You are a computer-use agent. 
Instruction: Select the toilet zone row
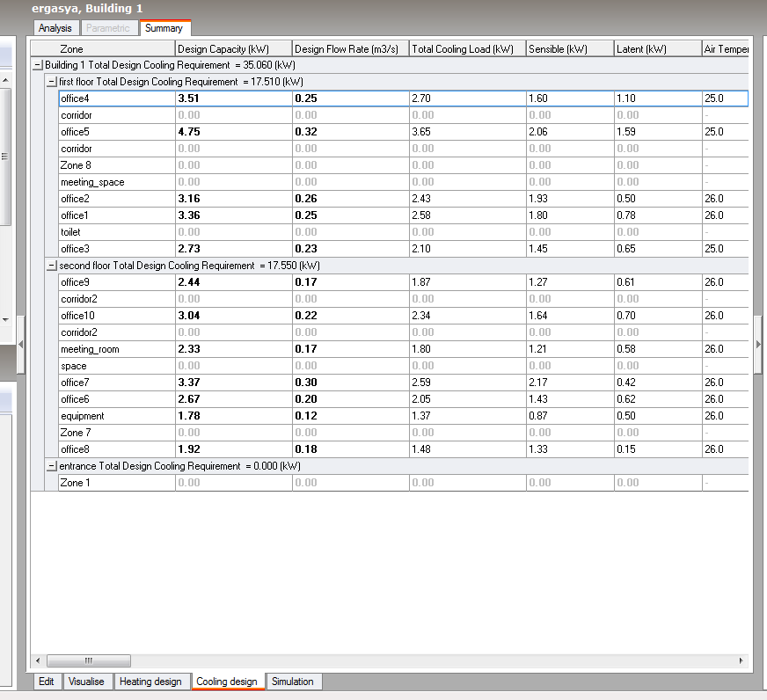click(404, 232)
